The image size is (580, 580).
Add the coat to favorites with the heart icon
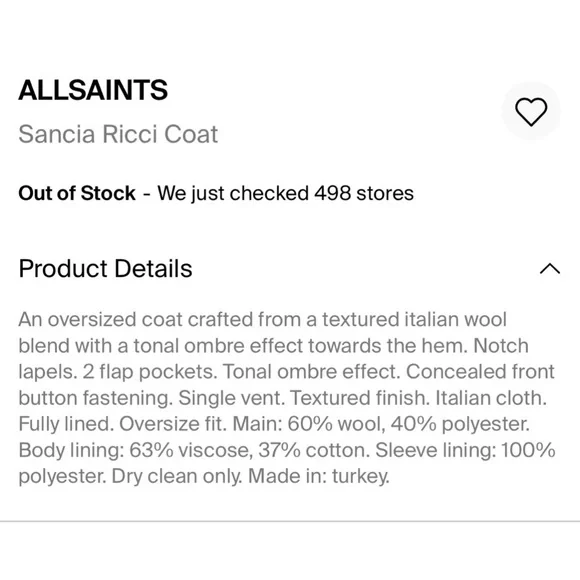tap(531, 111)
